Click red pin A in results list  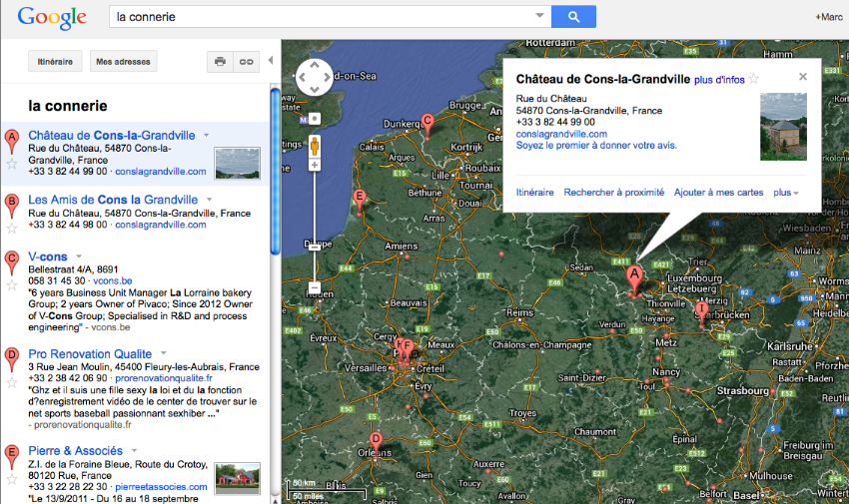click(x=12, y=141)
